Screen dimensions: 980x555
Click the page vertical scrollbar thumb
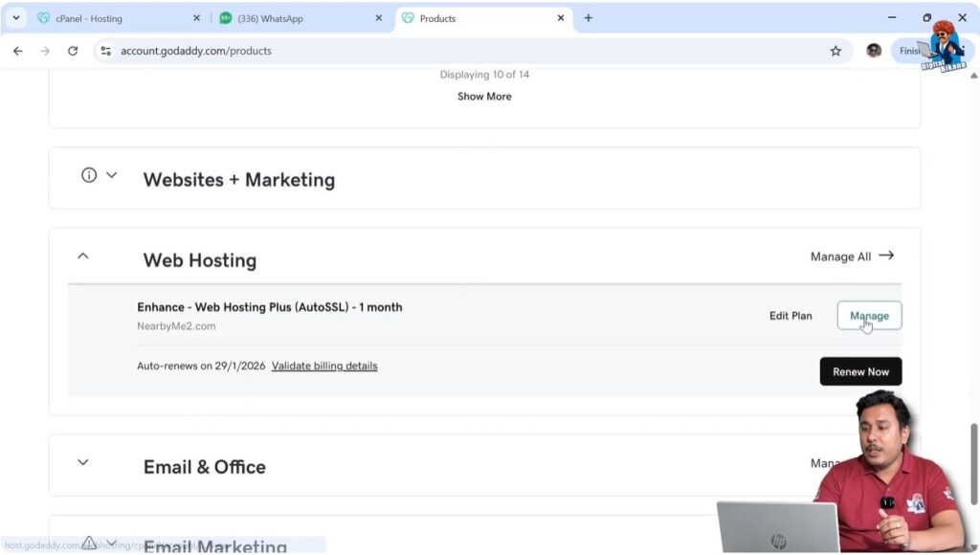(973, 464)
